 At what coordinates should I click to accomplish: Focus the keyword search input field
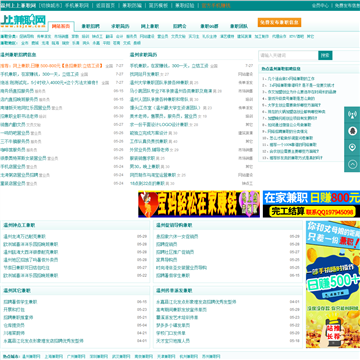pos(288,55)
